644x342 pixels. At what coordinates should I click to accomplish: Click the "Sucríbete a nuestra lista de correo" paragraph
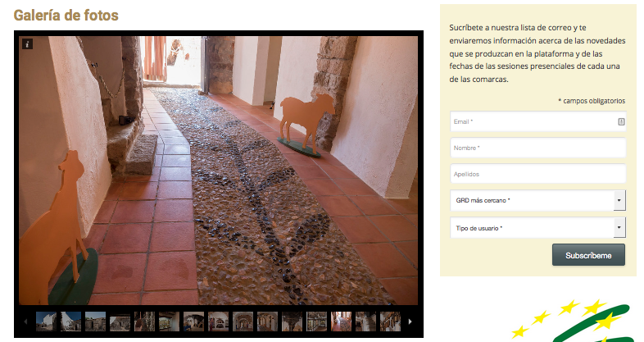coord(537,53)
